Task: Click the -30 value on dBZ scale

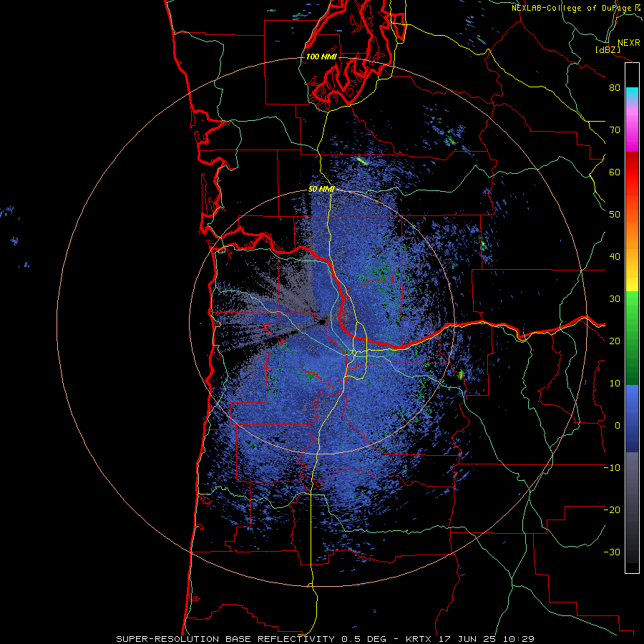Action: [x=612, y=552]
